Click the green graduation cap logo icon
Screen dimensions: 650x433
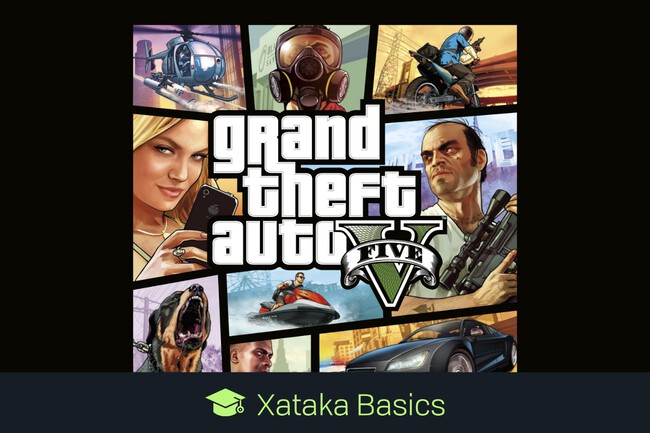pos(225,402)
